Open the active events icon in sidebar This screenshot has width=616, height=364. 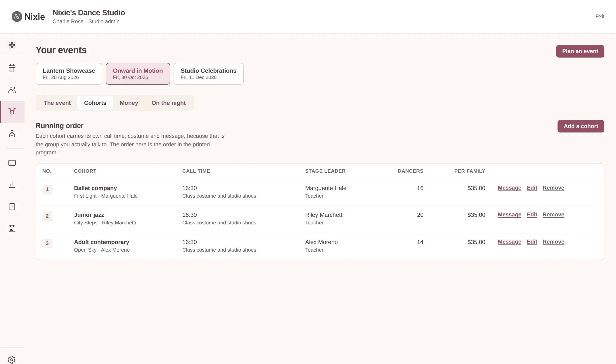pos(12,112)
